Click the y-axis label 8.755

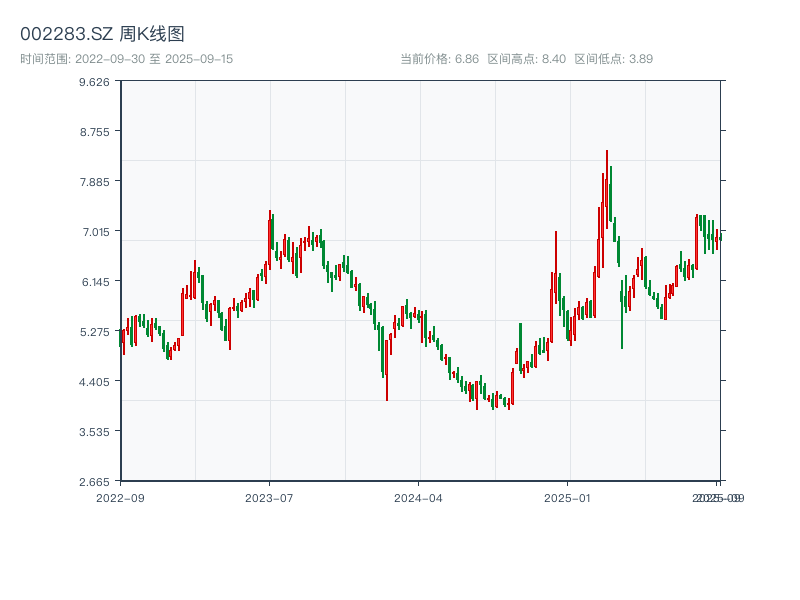pyautogui.click(x=94, y=132)
